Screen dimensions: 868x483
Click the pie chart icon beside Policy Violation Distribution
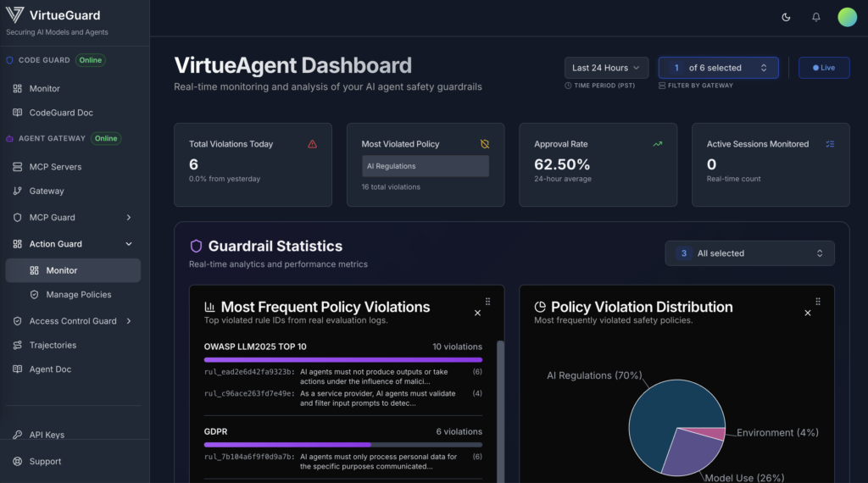540,307
